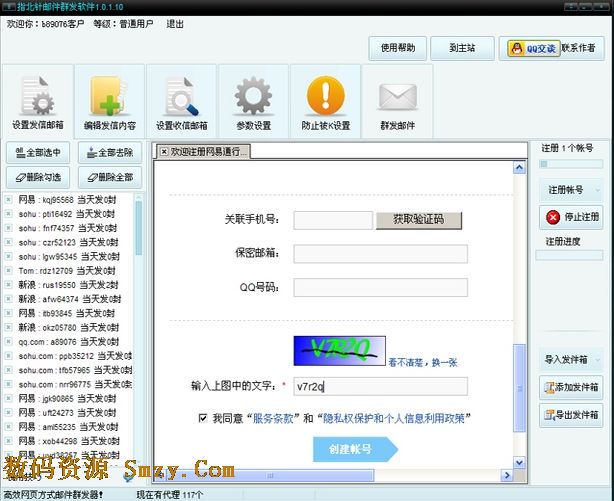Viewport: 614px width, 501px height.
Task: Click the captcha text input field
Action: tap(381, 386)
